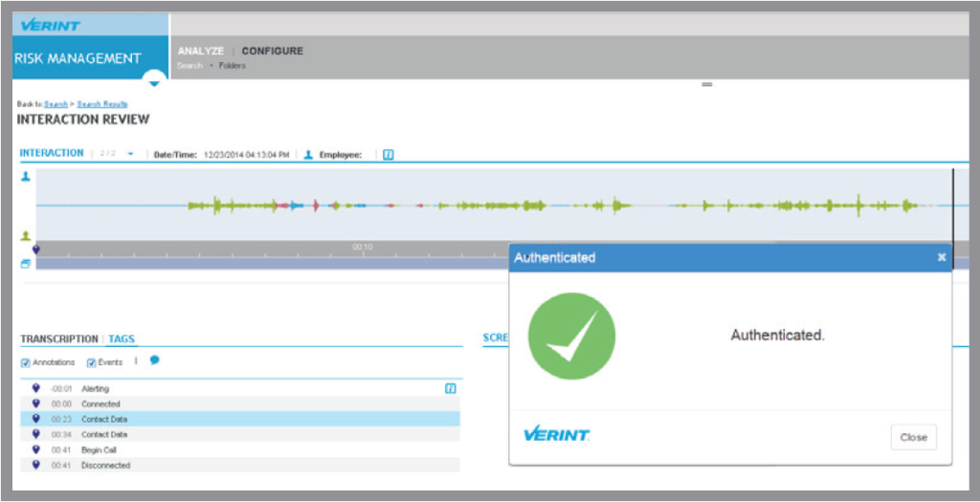
Task: Go back to Search breadcrumb link
Action: point(56,104)
